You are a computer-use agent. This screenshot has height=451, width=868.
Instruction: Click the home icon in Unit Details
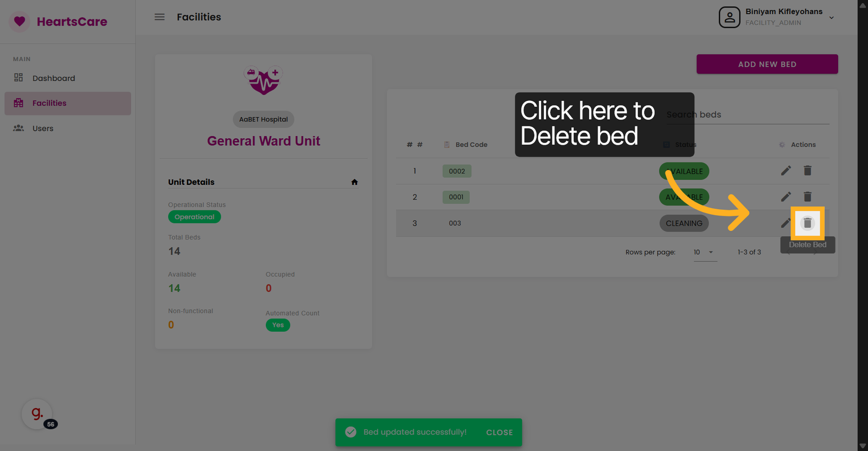click(x=354, y=182)
